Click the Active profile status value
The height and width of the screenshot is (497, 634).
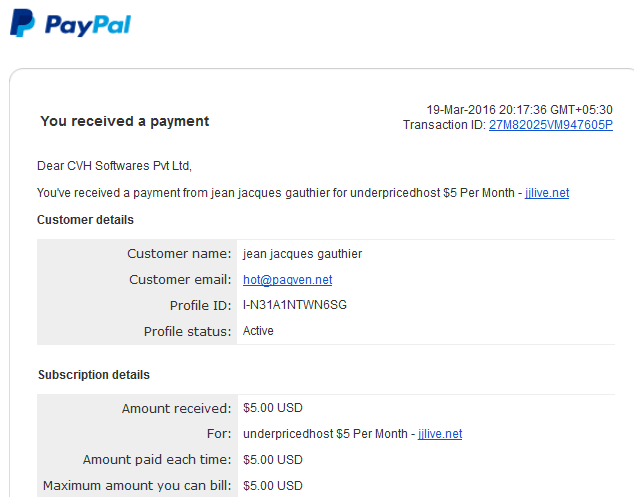tap(258, 331)
